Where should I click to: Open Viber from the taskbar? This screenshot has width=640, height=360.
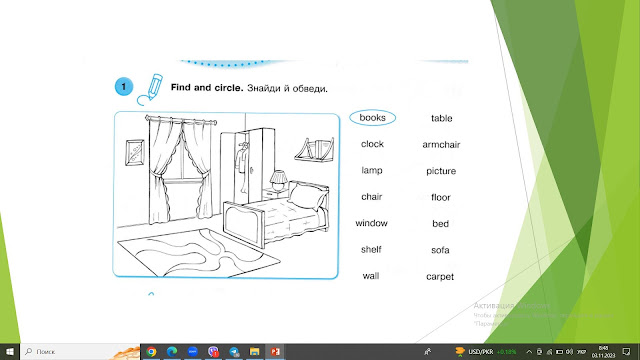tap(213, 351)
